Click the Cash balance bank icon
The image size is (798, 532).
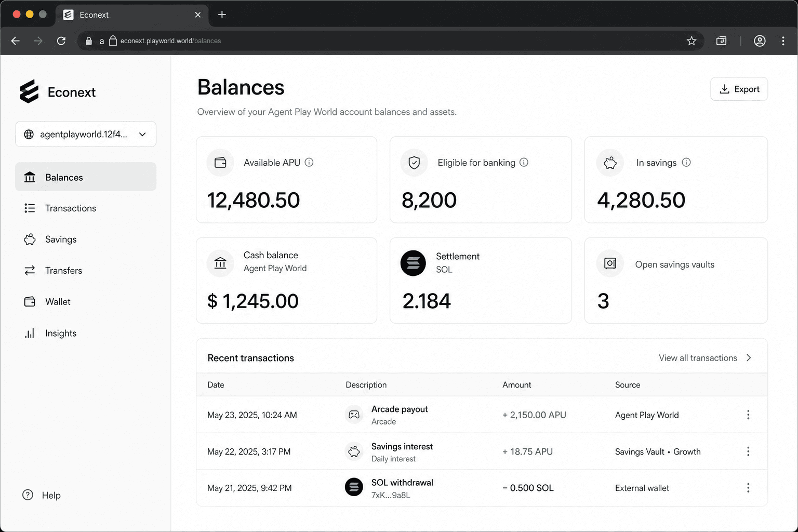coord(220,263)
